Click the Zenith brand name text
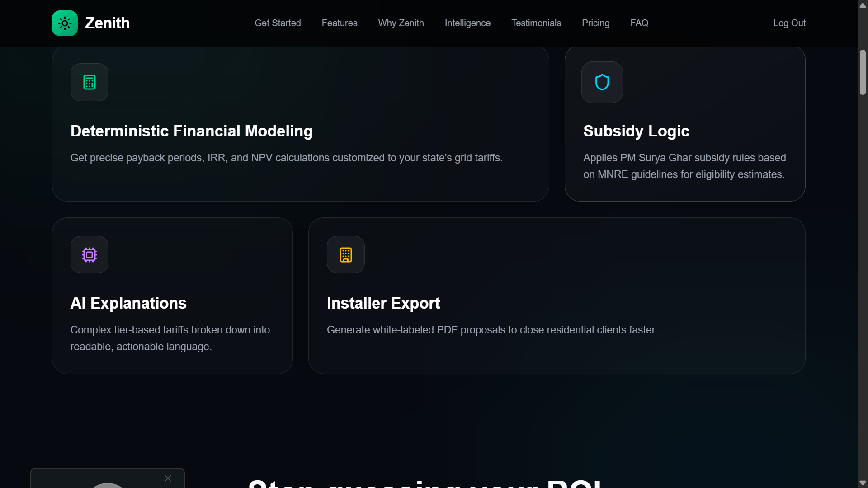 107,23
